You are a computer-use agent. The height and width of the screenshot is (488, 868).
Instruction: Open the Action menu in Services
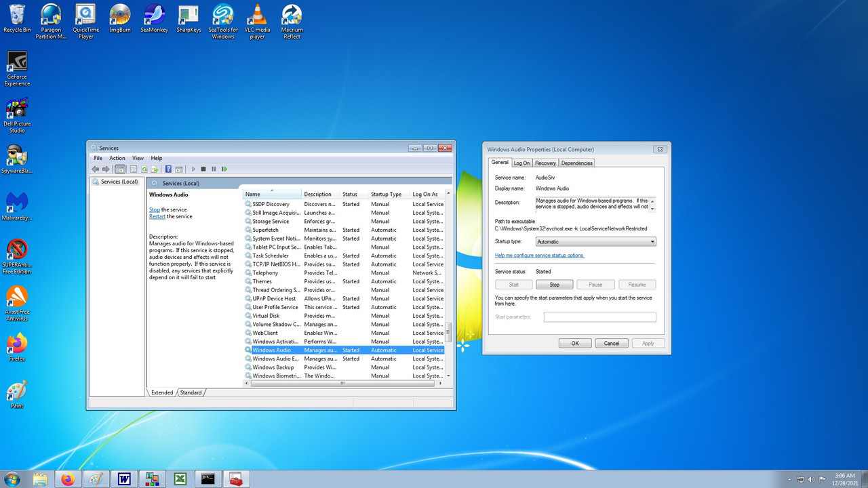(x=117, y=158)
